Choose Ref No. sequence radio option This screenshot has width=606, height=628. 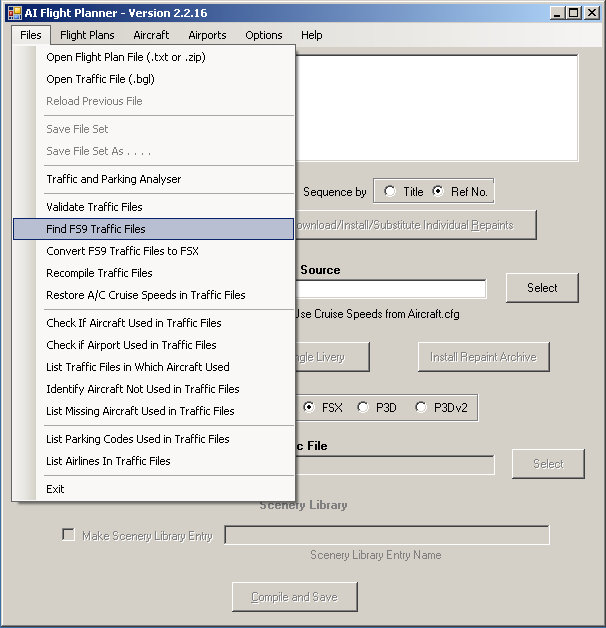point(438,192)
